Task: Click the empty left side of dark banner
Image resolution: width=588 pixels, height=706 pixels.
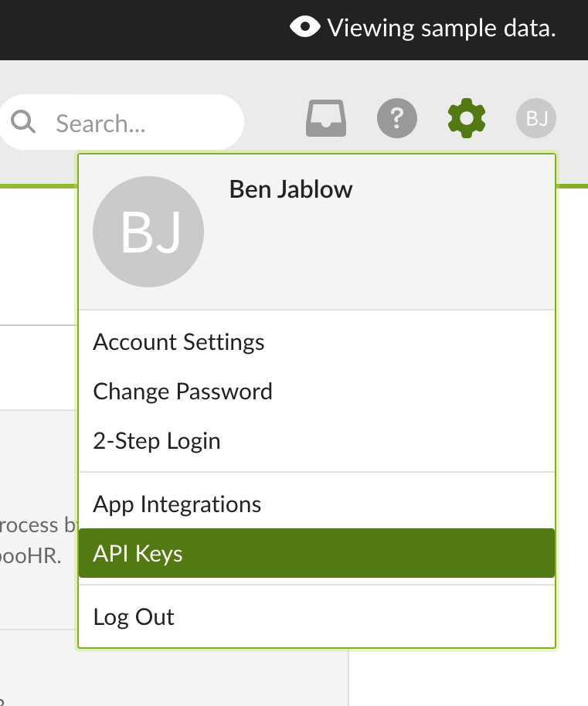Action: pyautogui.click(x=116, y=29)
